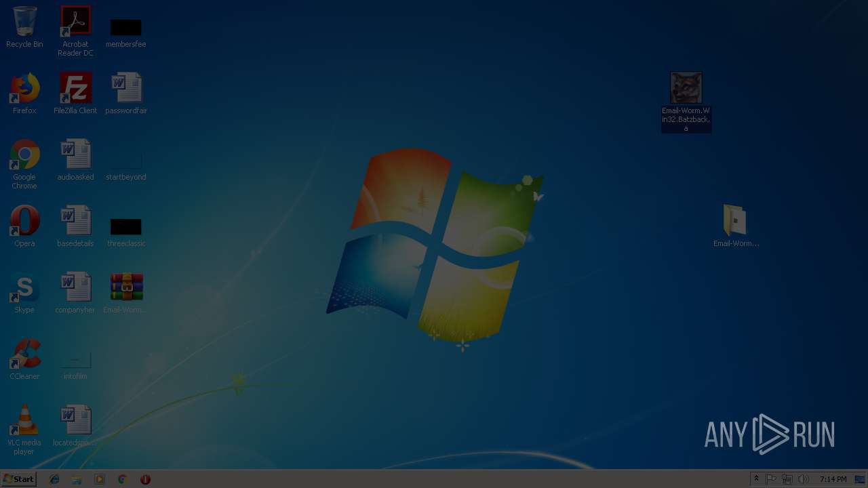
Task: Launch the Skype shortcut
Action: (x=24, y=293)
